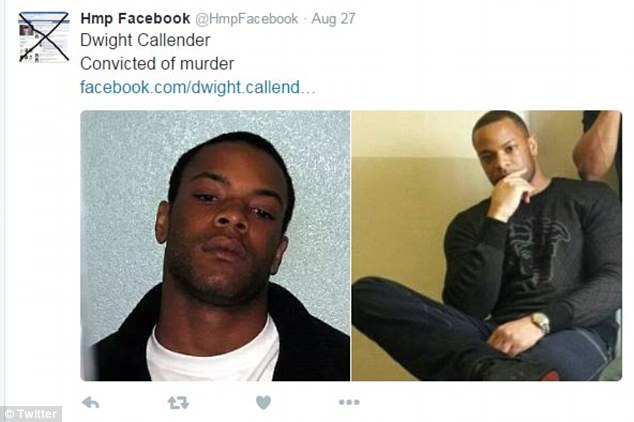Follow the facebook.com/dwight.callend... link
The width and height of the screenshot is (634, 422).
pyautogui.click(x=197, y=87)
